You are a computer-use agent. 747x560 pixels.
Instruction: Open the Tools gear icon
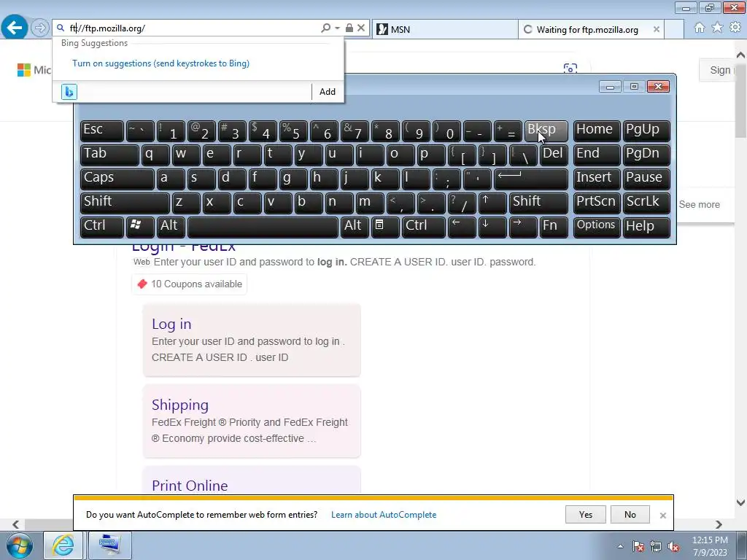pos(735,28)
